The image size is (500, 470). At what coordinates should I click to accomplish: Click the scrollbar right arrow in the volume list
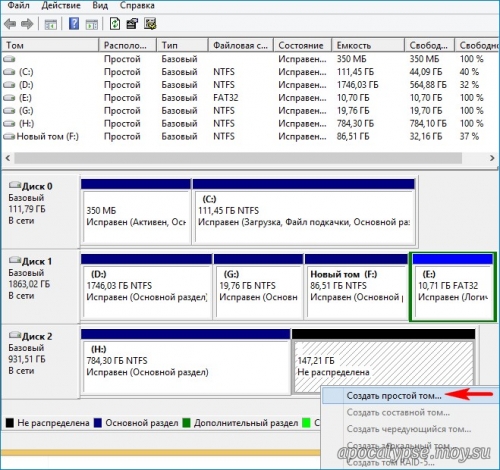(492, 158)
